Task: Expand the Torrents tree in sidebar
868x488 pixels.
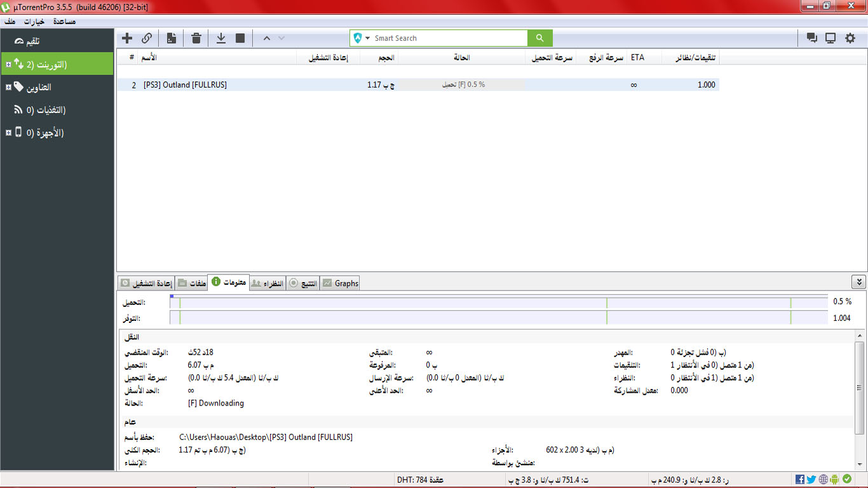Action: click(8, 64)
